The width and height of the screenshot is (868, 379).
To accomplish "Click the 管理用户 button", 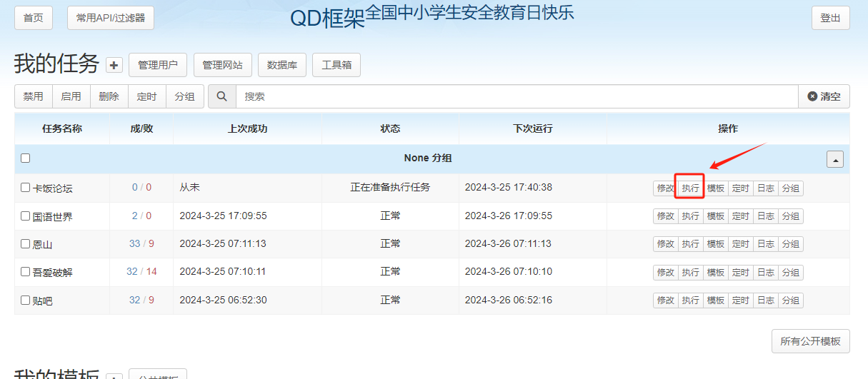I will (x=158, y=65).
